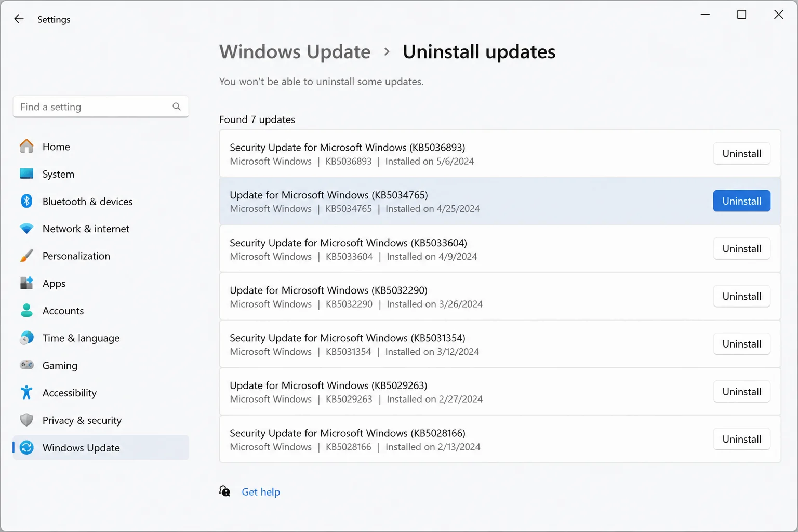Click 'Installed on 2/13/2024' text
The image size is (798, 532).
pos(433,447)
